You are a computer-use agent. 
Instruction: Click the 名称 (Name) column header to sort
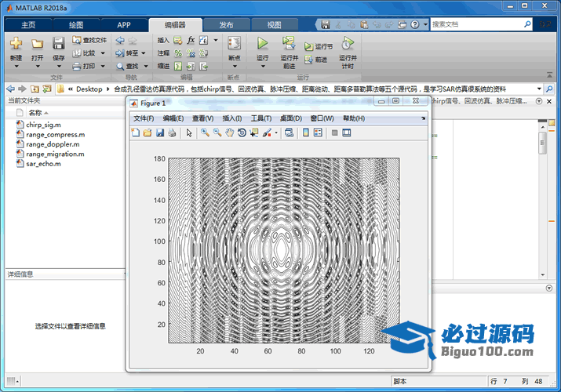35,113
